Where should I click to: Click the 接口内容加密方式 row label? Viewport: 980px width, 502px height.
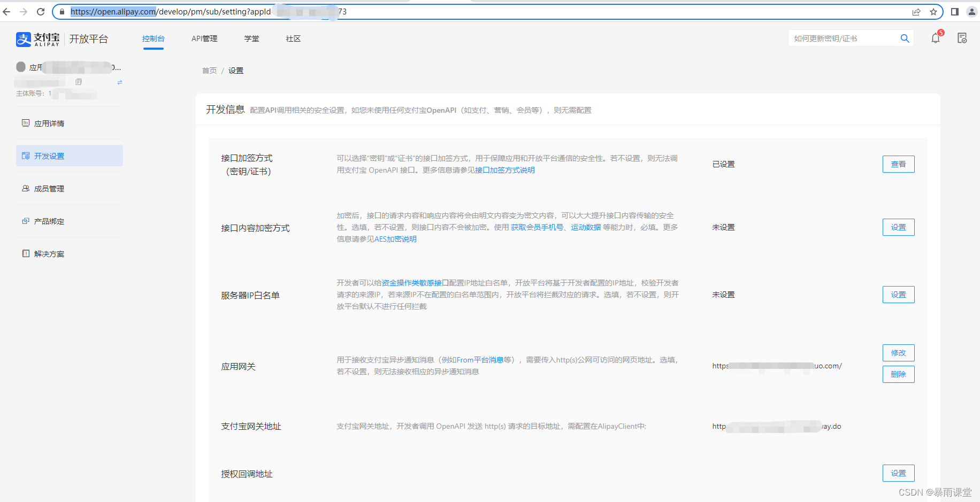pyautogui.click(x=255, y=228)
